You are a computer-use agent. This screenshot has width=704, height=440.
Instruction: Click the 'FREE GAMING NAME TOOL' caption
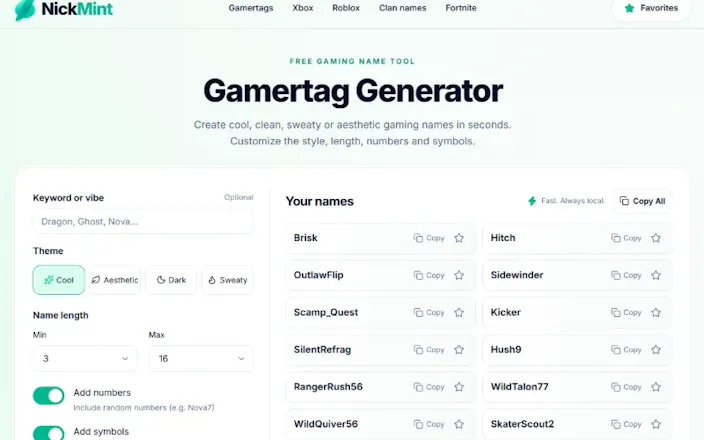[x=352, y=62]
